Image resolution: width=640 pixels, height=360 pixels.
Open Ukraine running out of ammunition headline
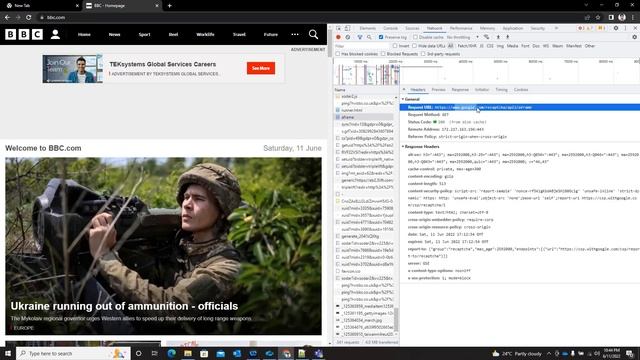[x=124, y=306]
